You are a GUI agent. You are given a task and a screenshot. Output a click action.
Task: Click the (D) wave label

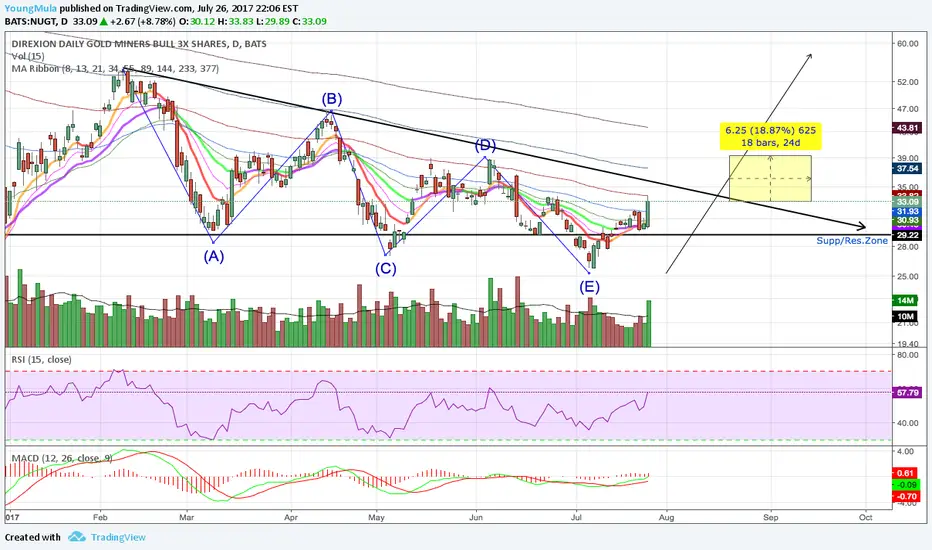[x=485, y=145]
